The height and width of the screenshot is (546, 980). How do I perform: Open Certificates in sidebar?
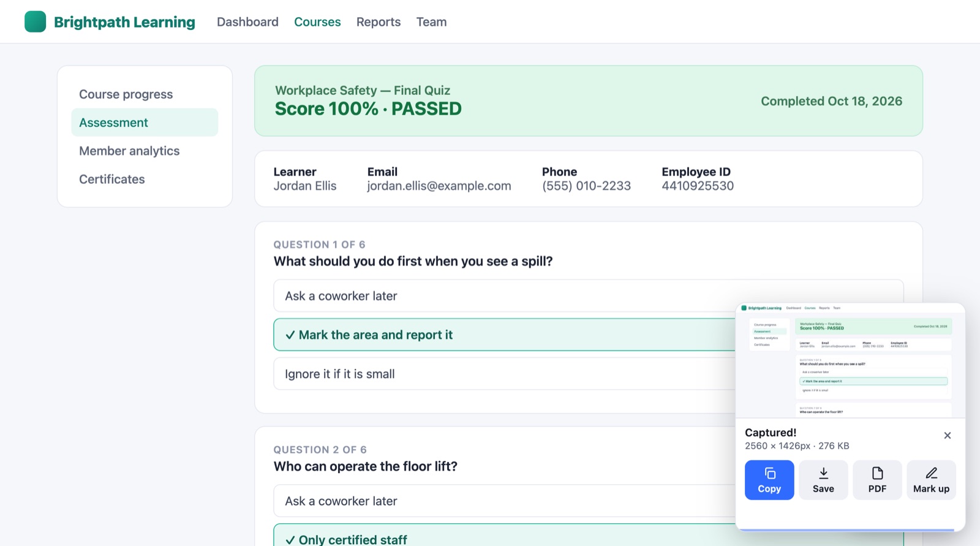pyautogui.click(x=145, y=179)
